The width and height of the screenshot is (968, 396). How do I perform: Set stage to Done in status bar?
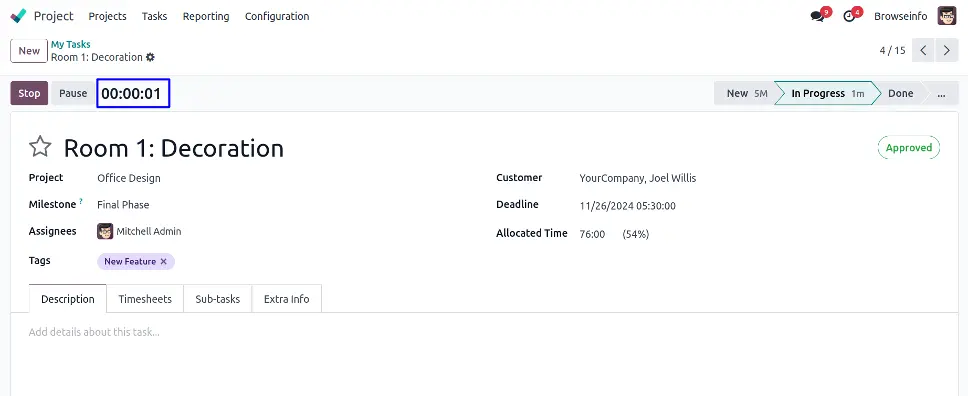900,93
